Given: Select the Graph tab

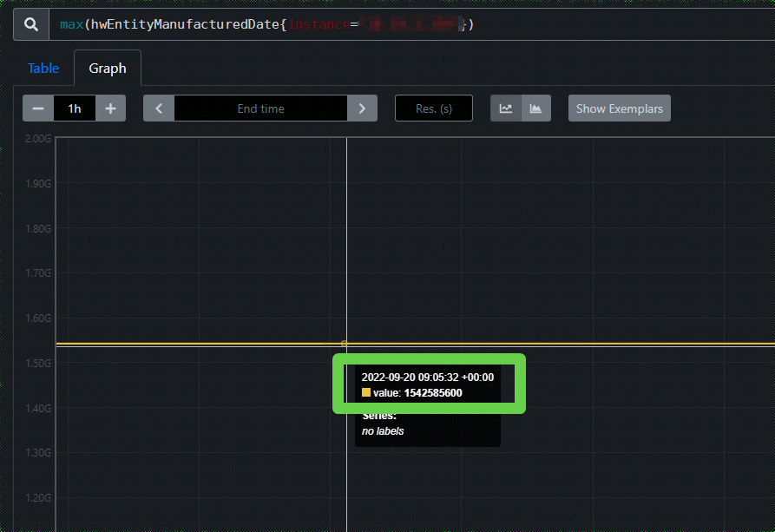Looking at the screenshot, I should (107, 68).
